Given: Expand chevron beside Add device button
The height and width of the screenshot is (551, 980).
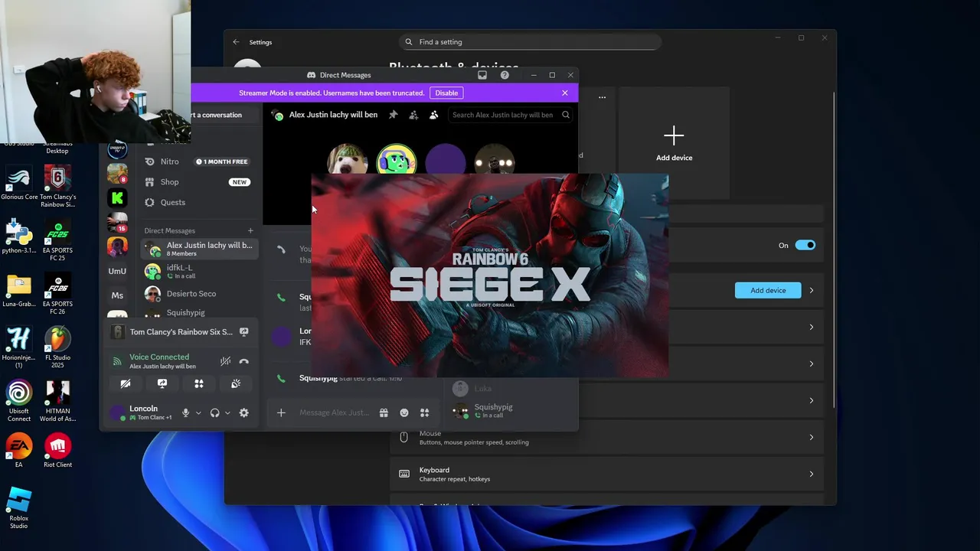Looking at the screenshot, I should click(812, 290).
